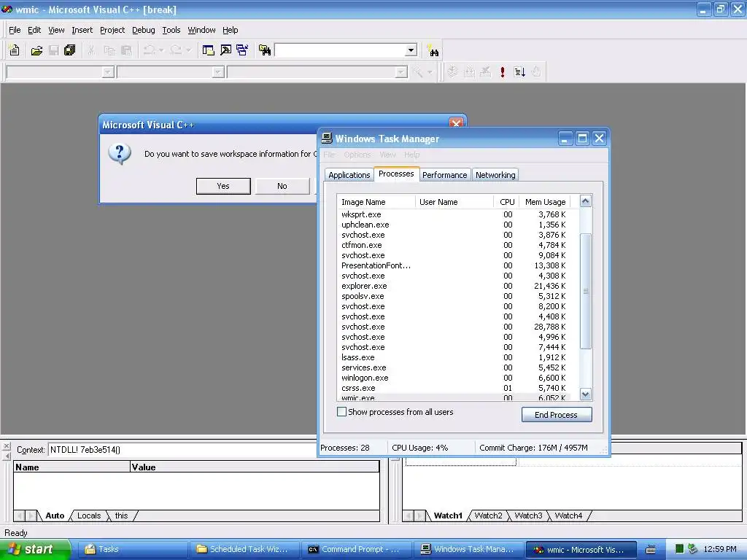The height and width of the screenshot is (560, 747).
Task: Click the New Text File toolbar icon
Action: point(15,50)
